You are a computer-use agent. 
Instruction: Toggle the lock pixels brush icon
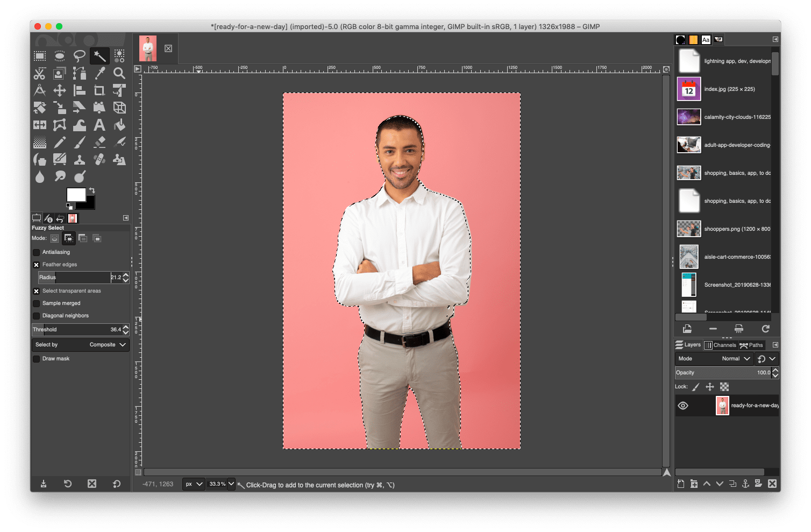point(696,387)
